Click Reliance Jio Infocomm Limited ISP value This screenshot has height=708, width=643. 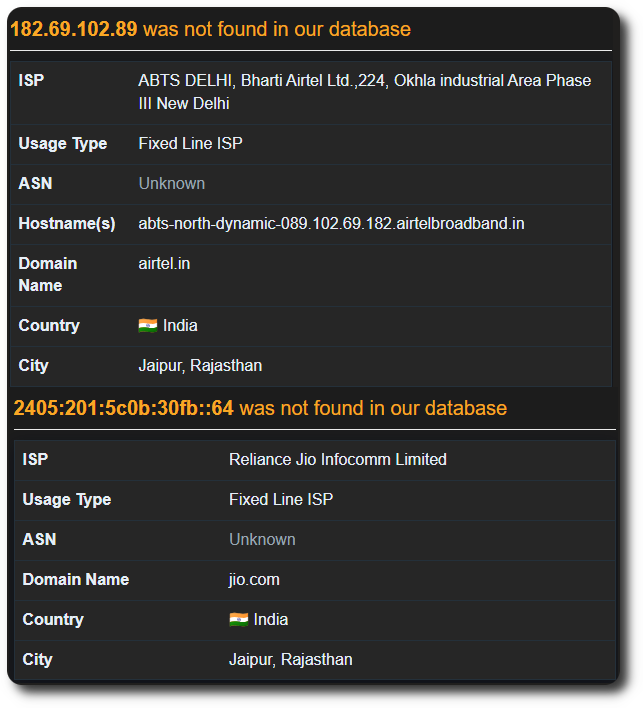pos(338,460)
